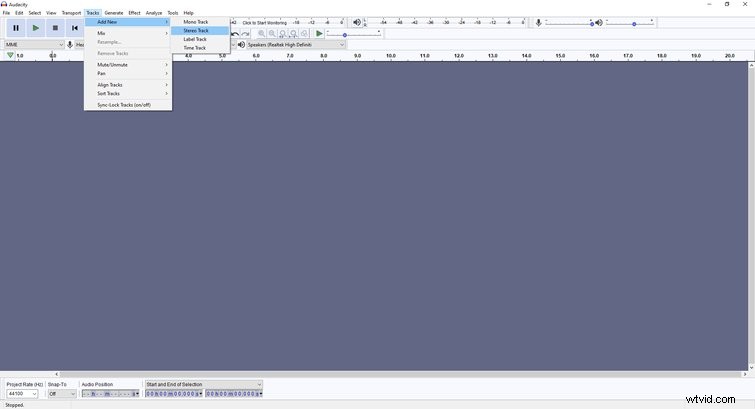Expand the Mute/Unmute submenu
755x409 pixels.
[128, 65]
